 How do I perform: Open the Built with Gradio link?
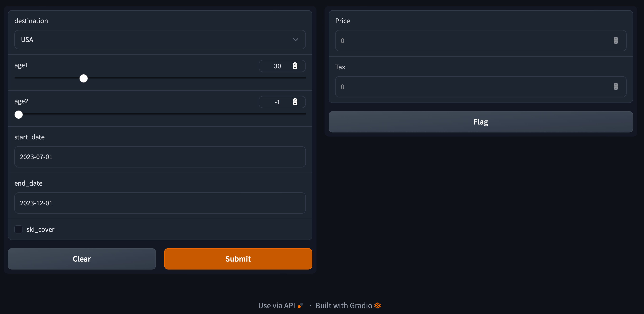(348, 306)
